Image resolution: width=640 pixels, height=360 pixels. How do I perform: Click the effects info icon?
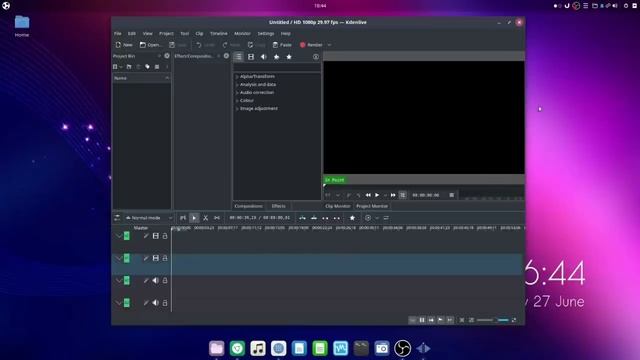316,57
